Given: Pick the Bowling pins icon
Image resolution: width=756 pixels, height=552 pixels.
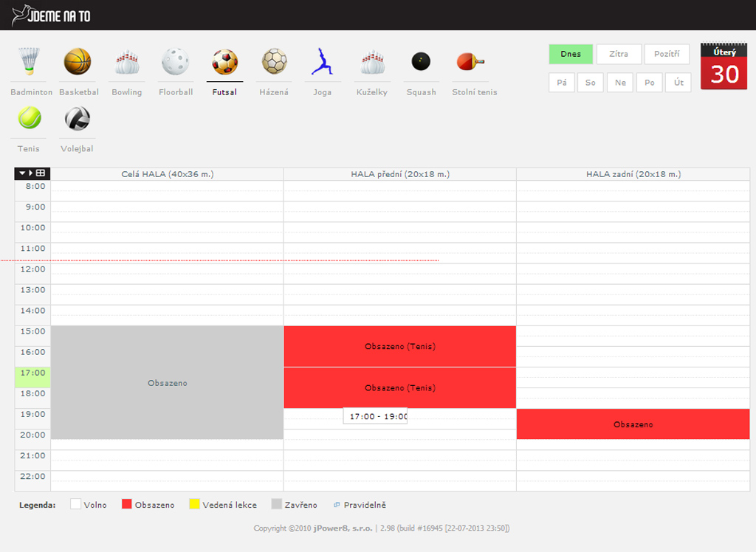Looking at the screenshot, I should pos(126,62).
